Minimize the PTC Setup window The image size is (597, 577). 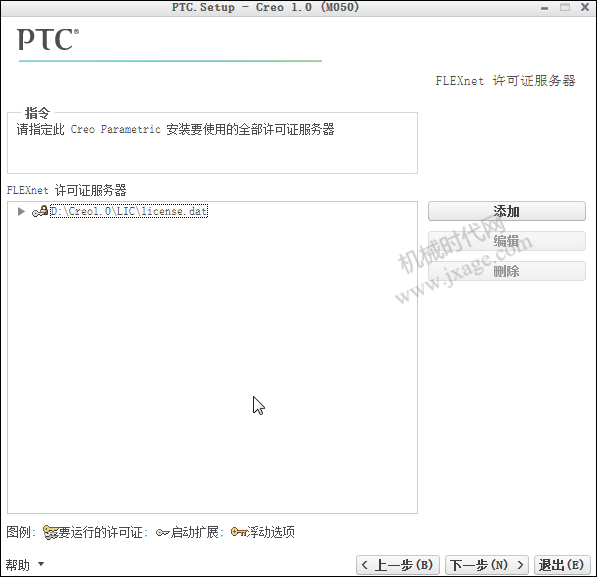[544, 8]
